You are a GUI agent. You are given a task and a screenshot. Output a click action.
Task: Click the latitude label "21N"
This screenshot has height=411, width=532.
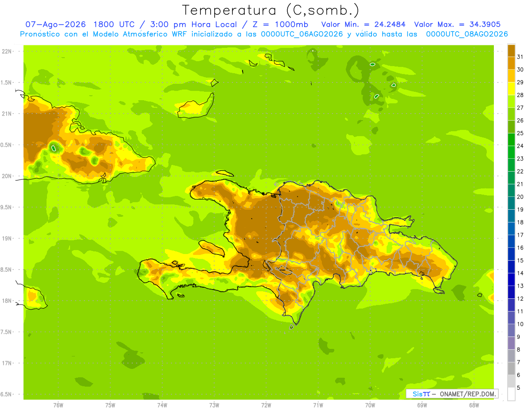[7, 114]
